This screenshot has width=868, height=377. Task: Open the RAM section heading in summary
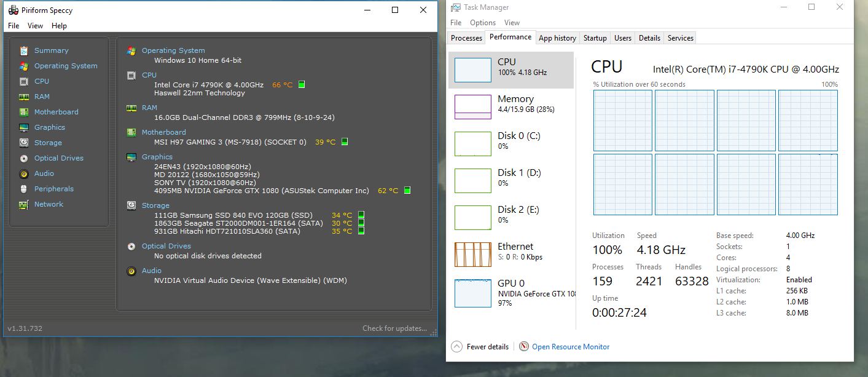coord(149,108)
